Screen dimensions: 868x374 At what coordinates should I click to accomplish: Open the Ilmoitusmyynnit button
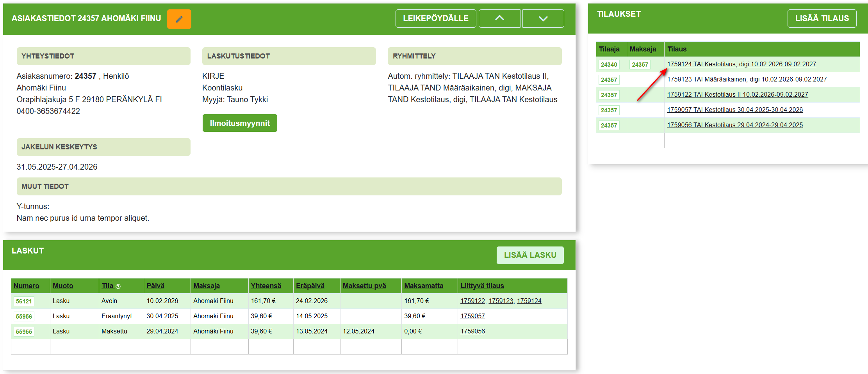(240, 123)
